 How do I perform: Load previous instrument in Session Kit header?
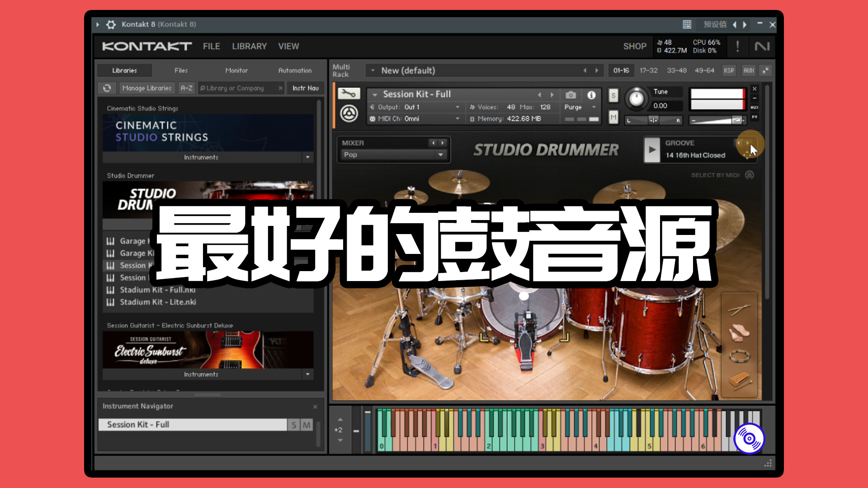(539, 95)
